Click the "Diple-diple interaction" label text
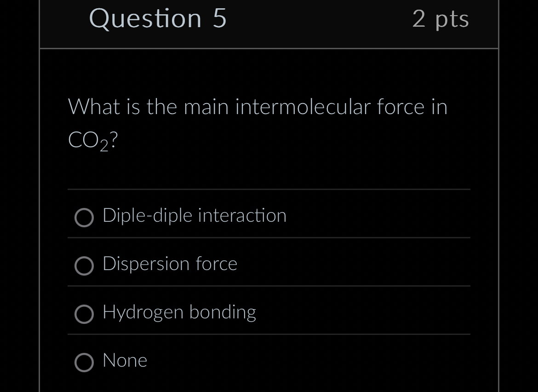This screenshot has height=392, width=538. [195, 215]
